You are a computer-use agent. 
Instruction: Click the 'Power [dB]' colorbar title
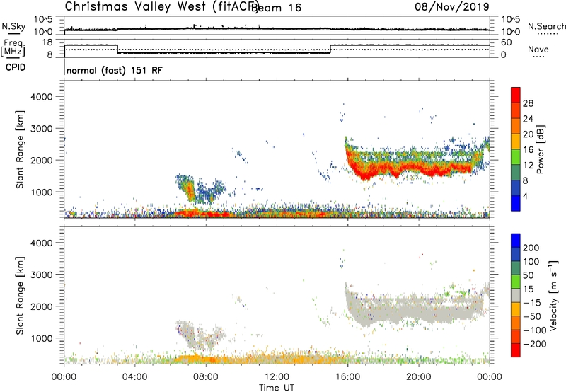pos(540,149)
